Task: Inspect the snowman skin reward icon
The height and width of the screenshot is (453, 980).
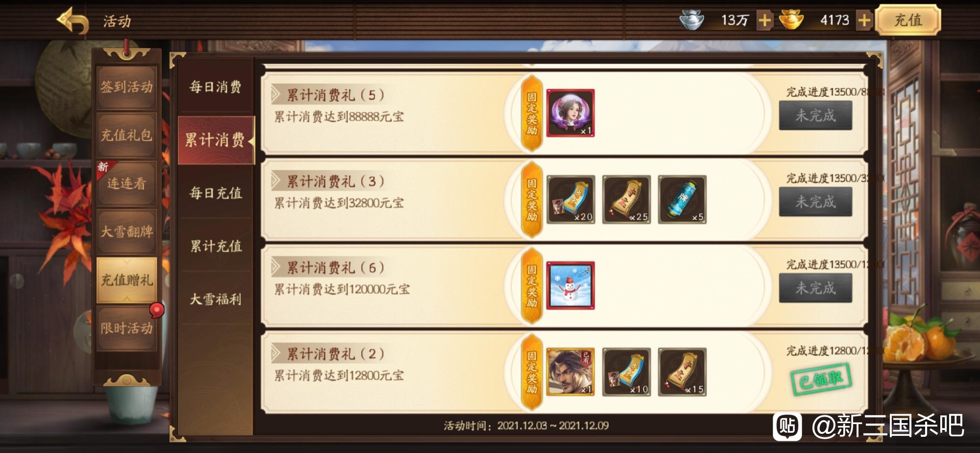Action: tap(570, 286)
